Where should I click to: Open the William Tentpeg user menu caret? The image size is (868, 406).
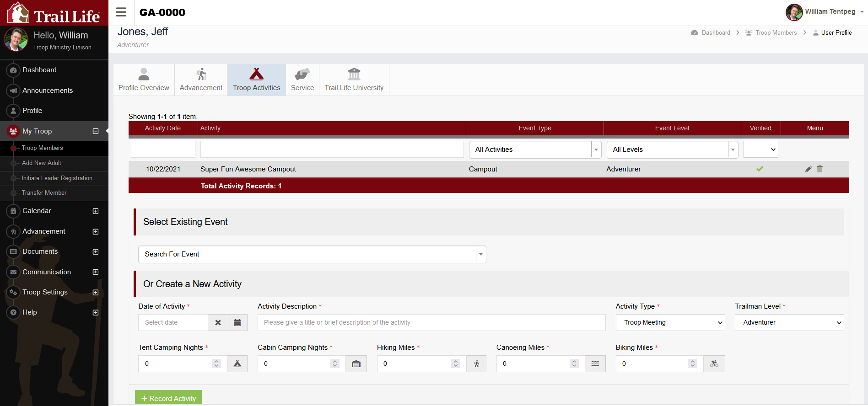862,12
